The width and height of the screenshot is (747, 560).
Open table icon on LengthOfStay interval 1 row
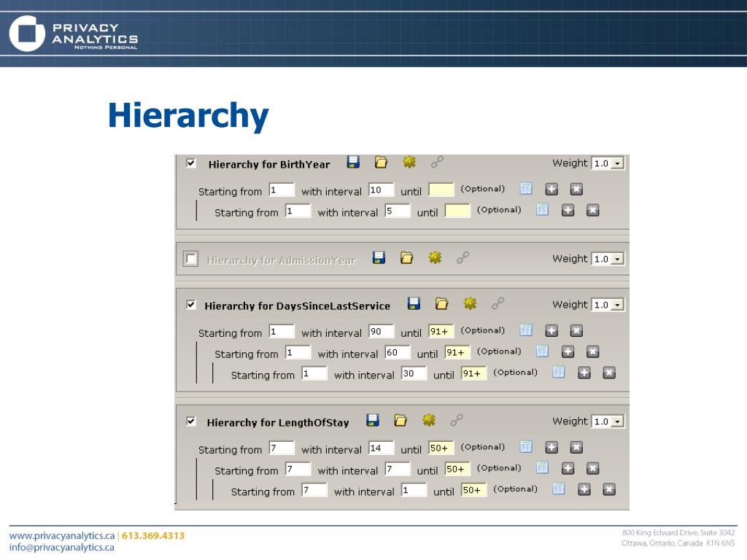pyautogui.click(x=558, y=489)
